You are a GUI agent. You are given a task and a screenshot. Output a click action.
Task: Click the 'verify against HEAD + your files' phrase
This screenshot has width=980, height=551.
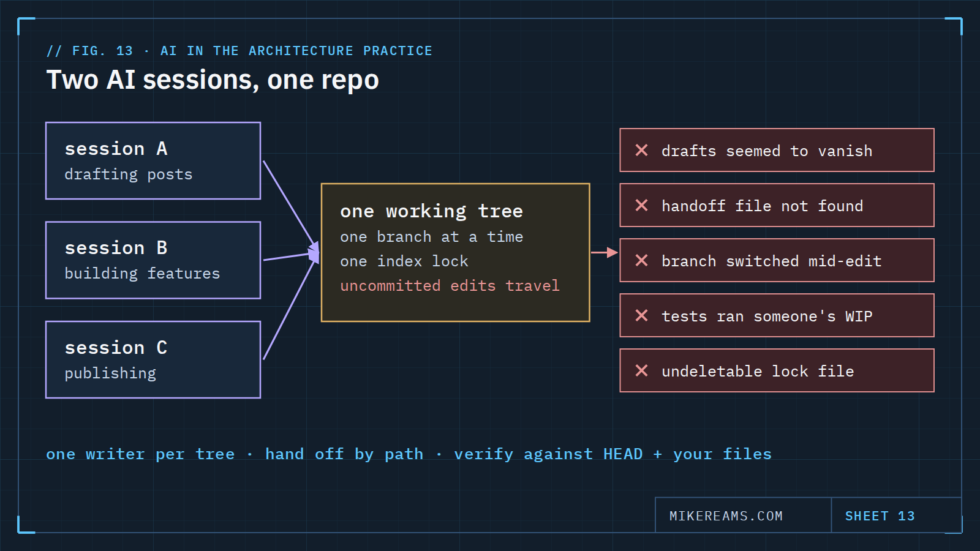click(612, 454)
